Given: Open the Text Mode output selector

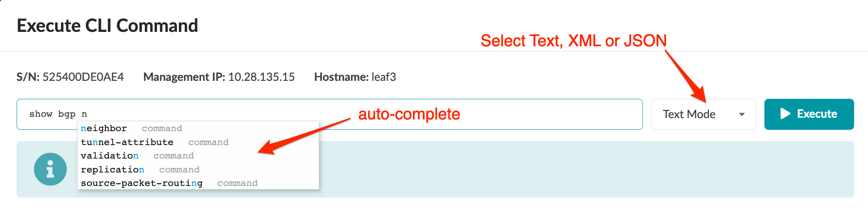Looking at the screenshot, I should 703,115.
